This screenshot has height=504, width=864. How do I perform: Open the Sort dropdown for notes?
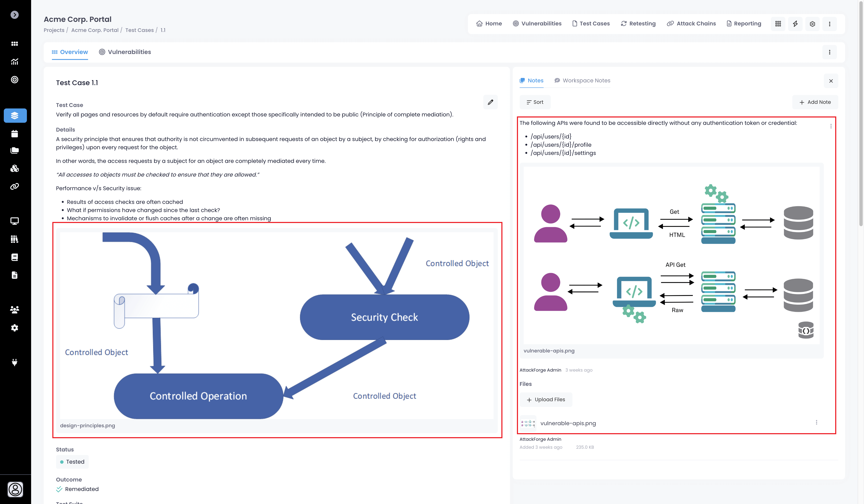point(535,102)
